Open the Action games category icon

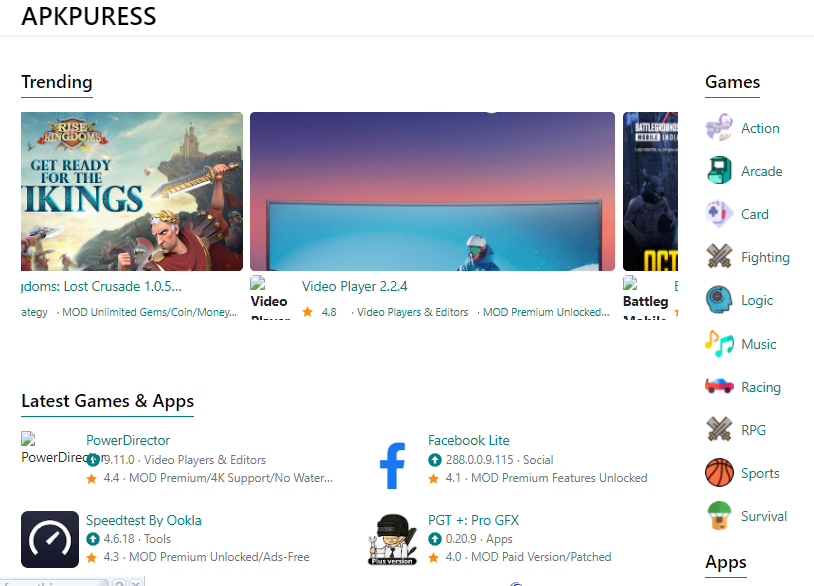tap(719, 128)
